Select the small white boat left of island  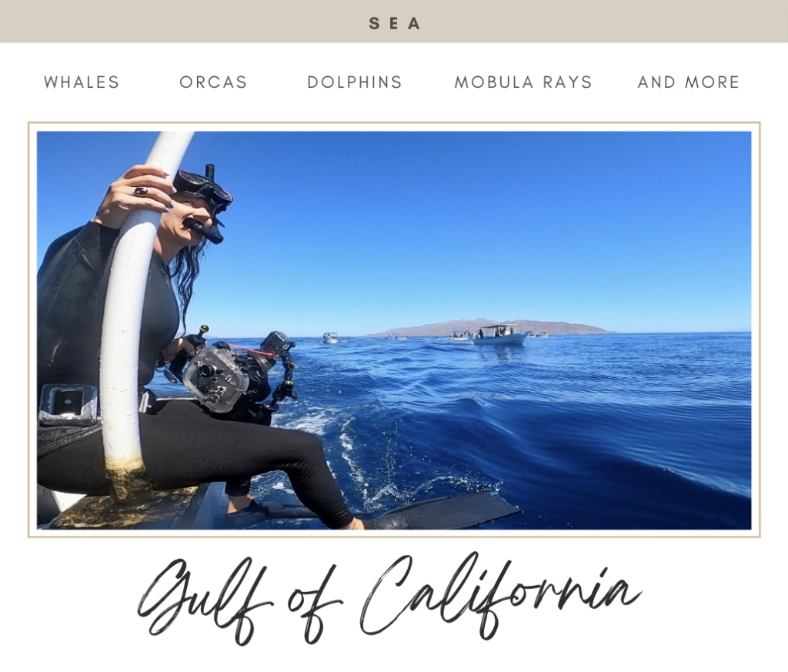(x=331, y=338)
